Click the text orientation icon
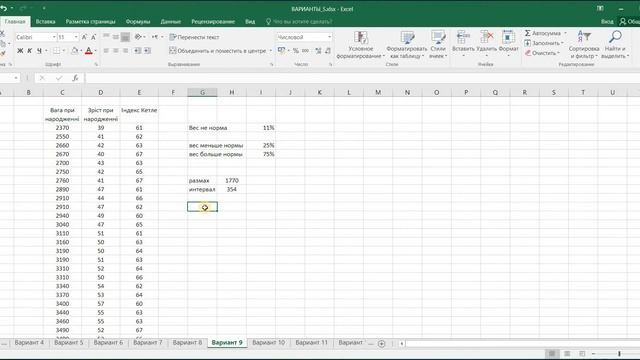The width and height of the screenshot is (640, 360). click(x=138, y=37)
